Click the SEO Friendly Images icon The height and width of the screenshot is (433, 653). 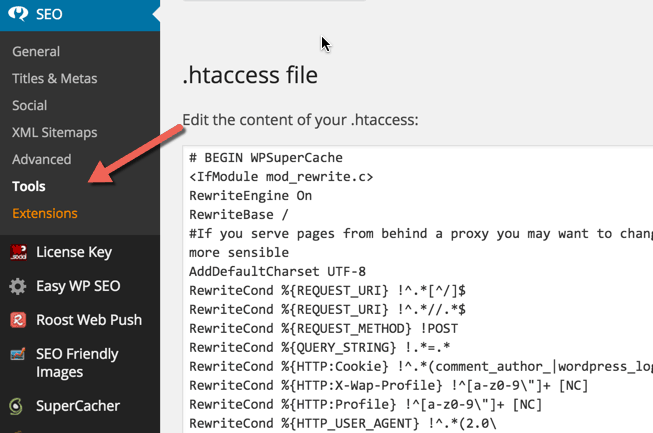coord(18,354)
